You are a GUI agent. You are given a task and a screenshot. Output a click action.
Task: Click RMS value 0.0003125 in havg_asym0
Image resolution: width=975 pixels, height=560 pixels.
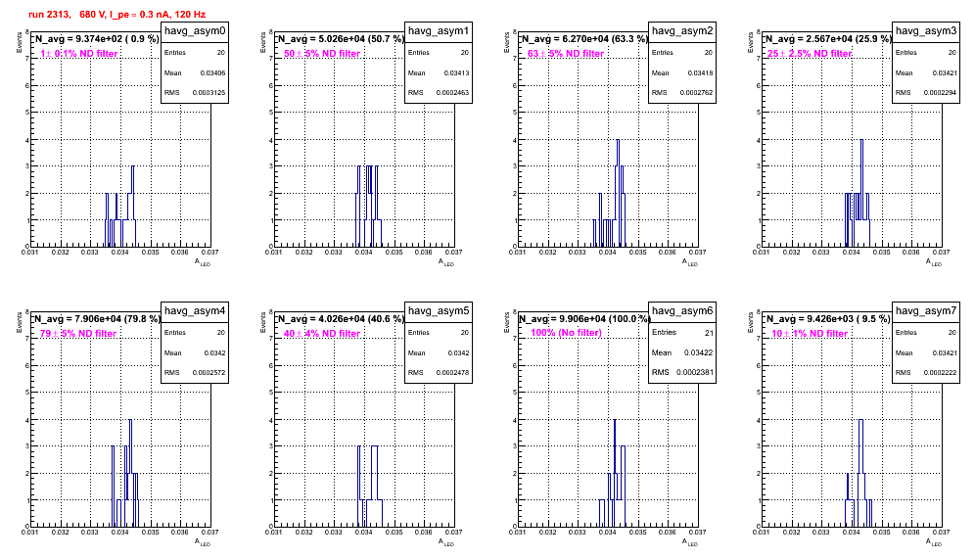click(209, 93)
